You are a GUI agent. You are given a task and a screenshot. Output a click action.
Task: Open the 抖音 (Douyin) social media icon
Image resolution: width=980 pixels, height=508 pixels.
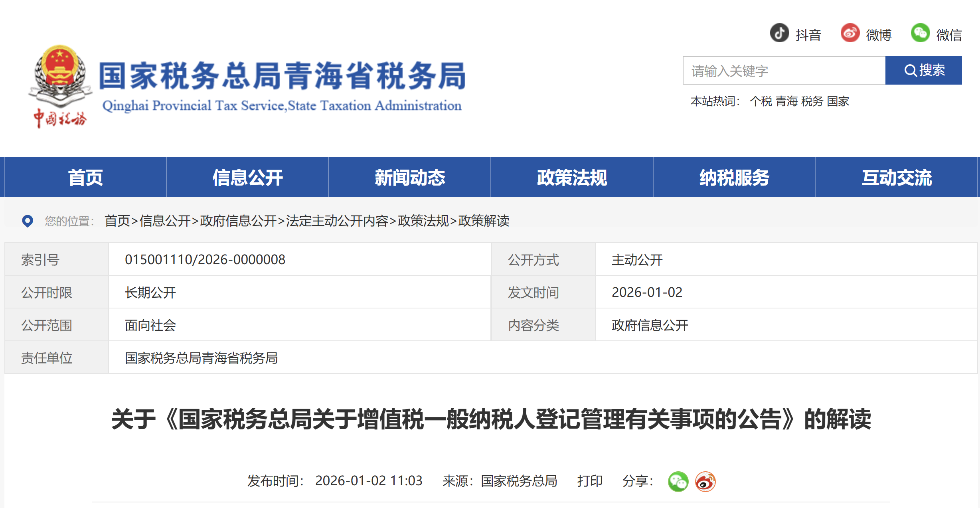pyautogui.click(x=780, y=34)
